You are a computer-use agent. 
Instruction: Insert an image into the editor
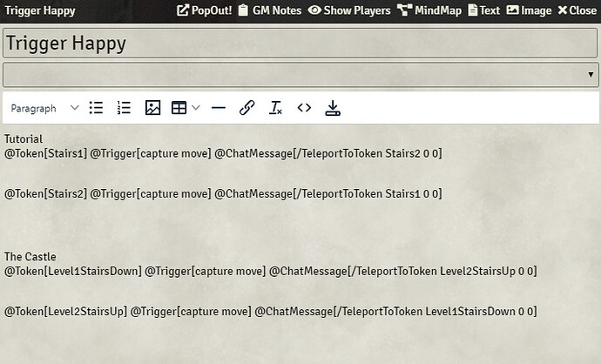(152, 108)
